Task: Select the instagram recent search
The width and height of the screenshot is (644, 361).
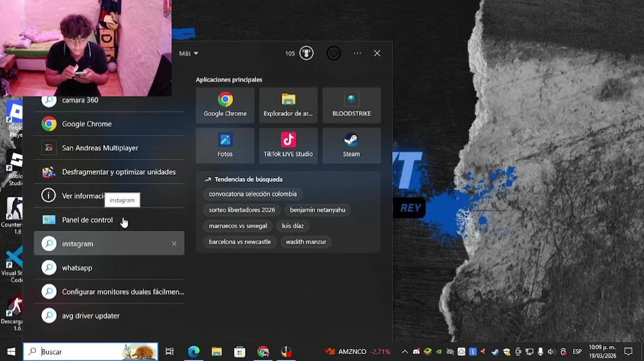Action: click(109, 244)
